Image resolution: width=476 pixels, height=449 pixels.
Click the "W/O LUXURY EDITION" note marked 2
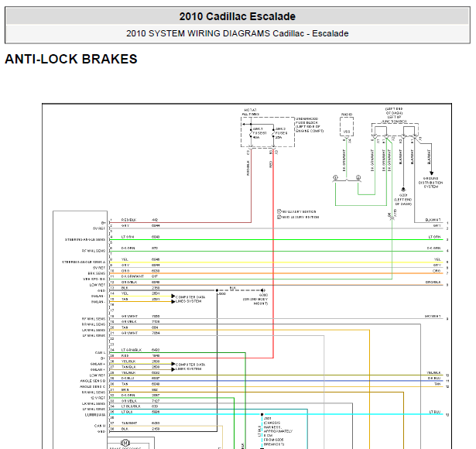(298, 217)
